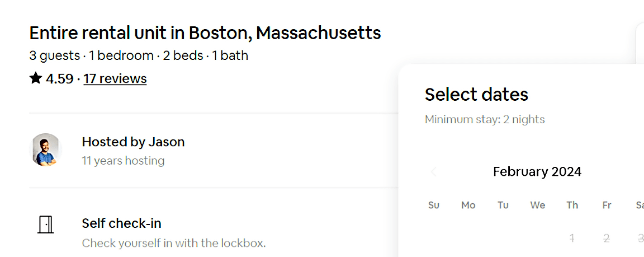This screenshot has height=257, width=644.
Task: Click the star rating icon
Action: click(36, 78)
